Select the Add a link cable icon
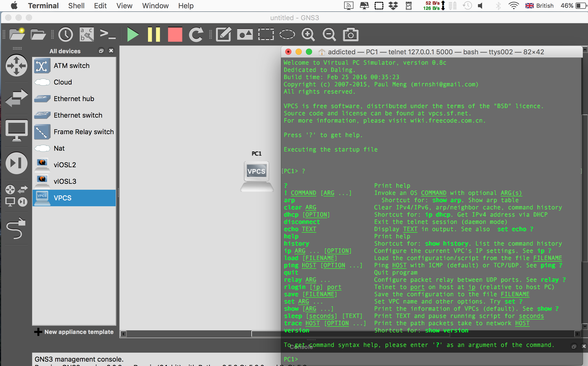Screen dimensions: 588x366 (17, 228)
